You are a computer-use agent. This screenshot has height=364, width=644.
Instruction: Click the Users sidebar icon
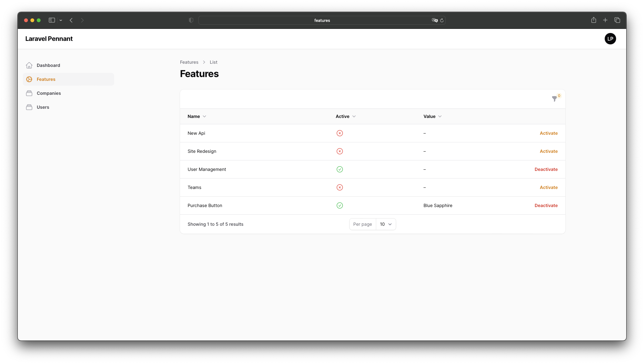tap(29, 107)
